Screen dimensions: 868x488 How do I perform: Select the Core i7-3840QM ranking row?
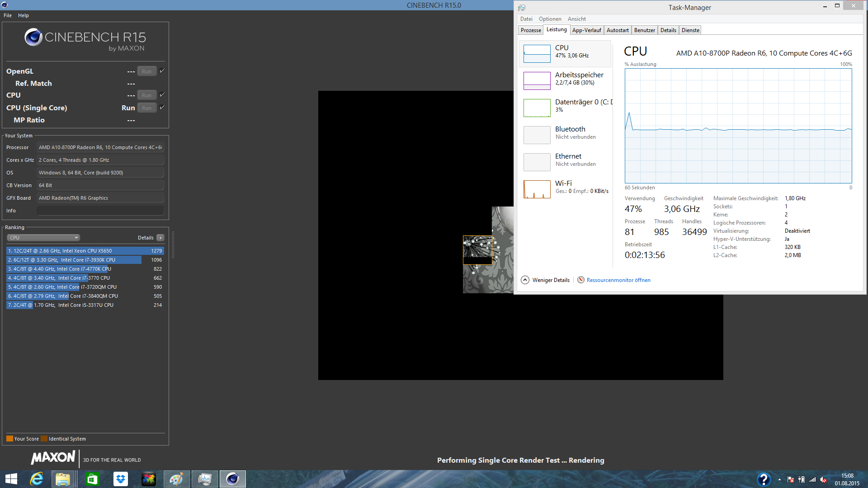click(85, 296)
